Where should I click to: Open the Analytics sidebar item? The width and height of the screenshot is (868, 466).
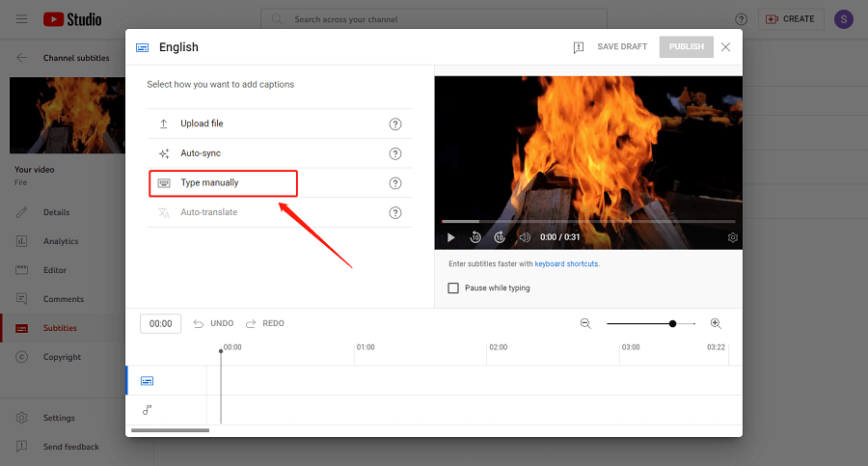pyautogui.click(x=61, y=241)
